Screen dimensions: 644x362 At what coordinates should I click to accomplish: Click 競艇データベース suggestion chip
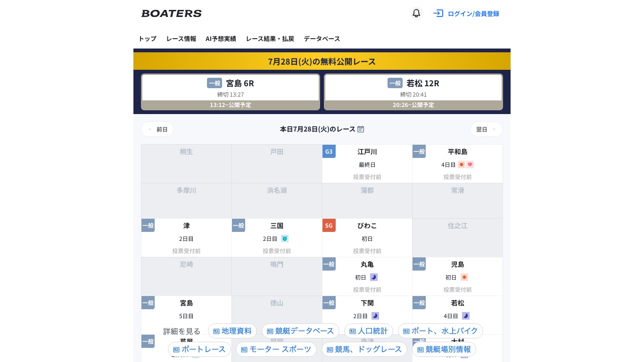click(x=300, y=331)
